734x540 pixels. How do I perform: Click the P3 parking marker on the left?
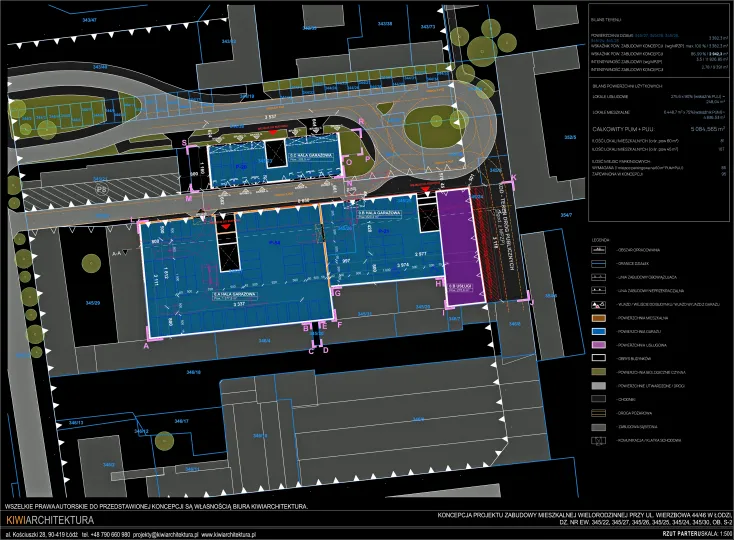tap(101, 187)
